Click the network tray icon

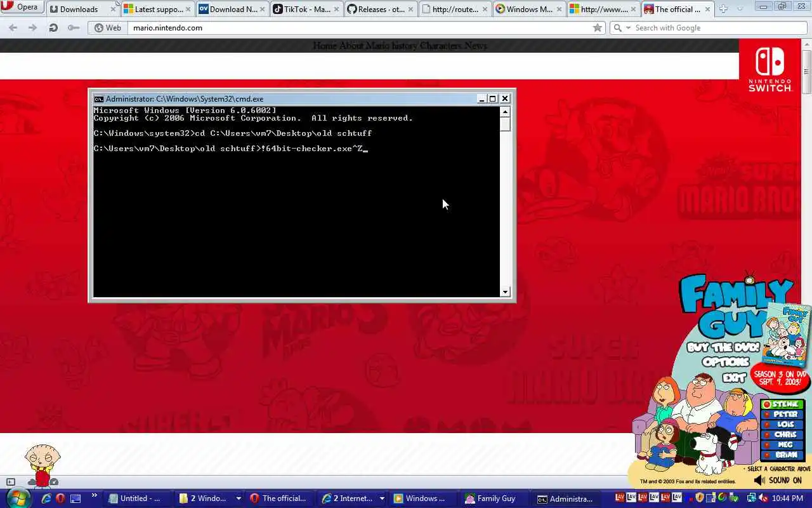click(x=751, y=498)
